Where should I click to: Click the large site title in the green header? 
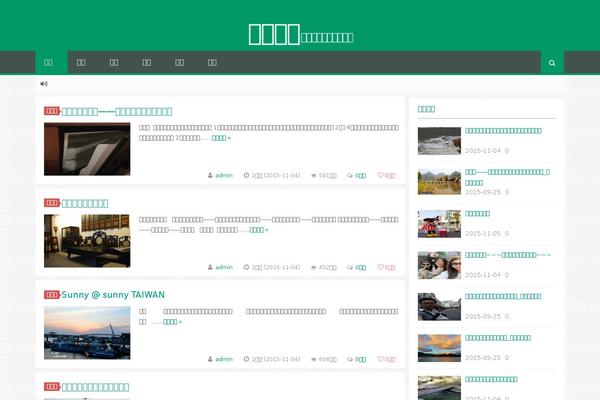[x=274, y=34]
